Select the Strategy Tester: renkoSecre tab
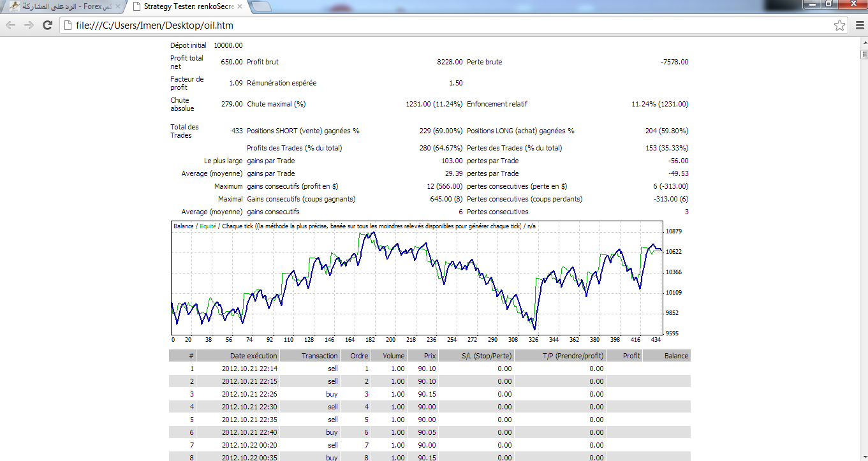The image size is (868, 461). pos(188,6)
